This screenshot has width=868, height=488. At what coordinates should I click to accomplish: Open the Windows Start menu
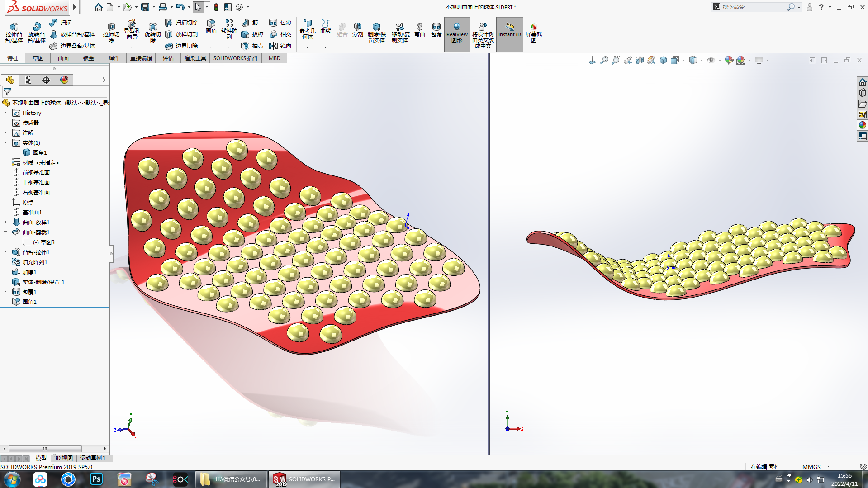pos(12,479)
